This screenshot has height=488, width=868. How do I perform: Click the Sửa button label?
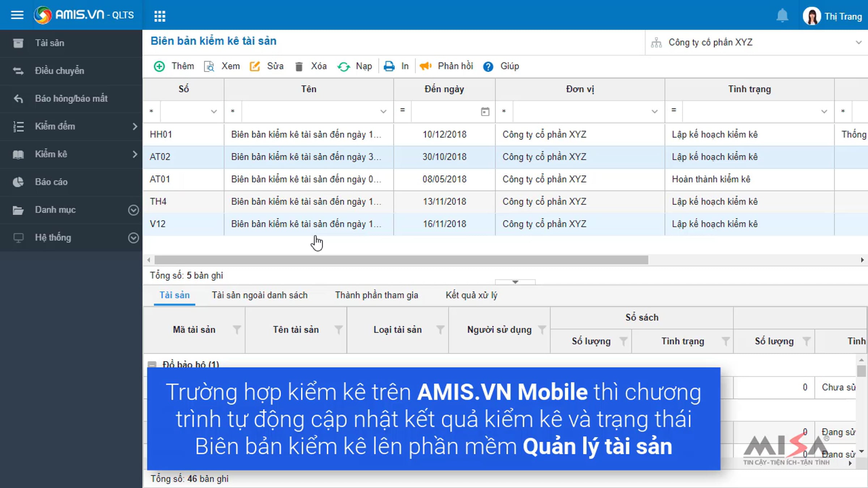click(275, 66)
